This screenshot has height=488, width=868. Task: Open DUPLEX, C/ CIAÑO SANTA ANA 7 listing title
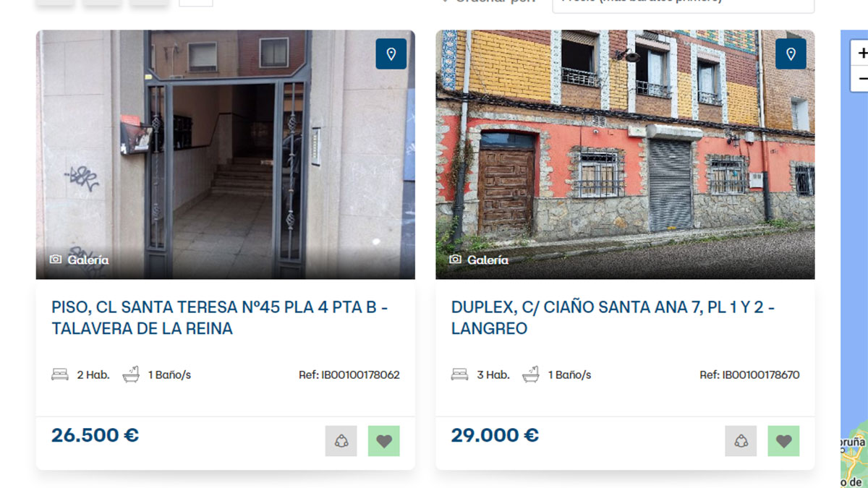[613, 317]
